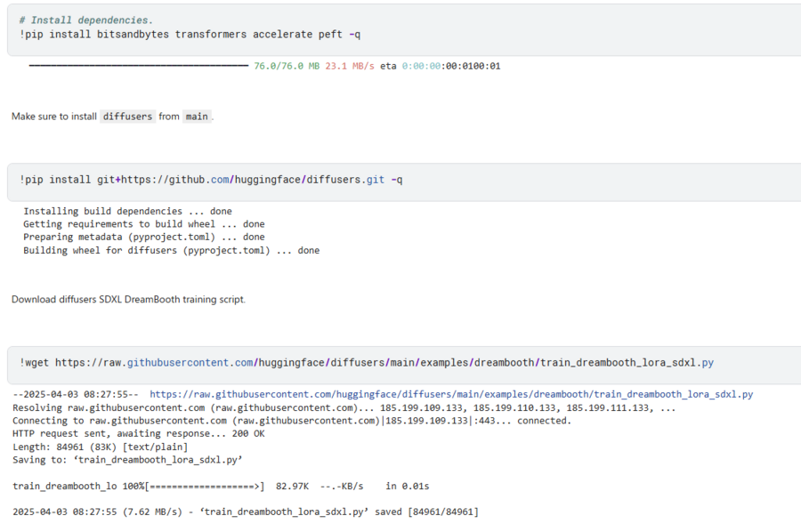The image size is (801, 532).
Task: Click 'Building wheel for diffusers' output line
Action: [x=171, y=251]
